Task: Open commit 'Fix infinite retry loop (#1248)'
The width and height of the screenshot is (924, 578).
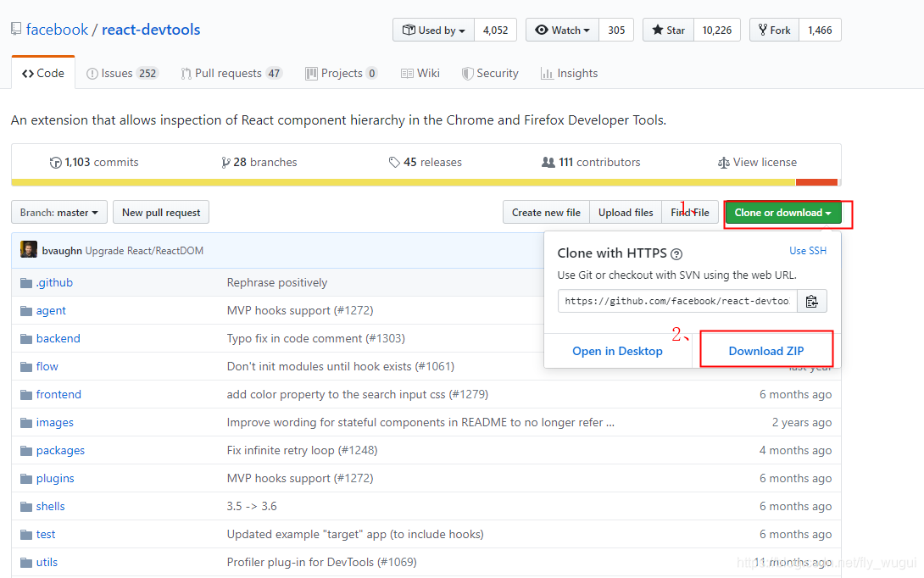Action: pyautogui.click(x=303, y=451)
